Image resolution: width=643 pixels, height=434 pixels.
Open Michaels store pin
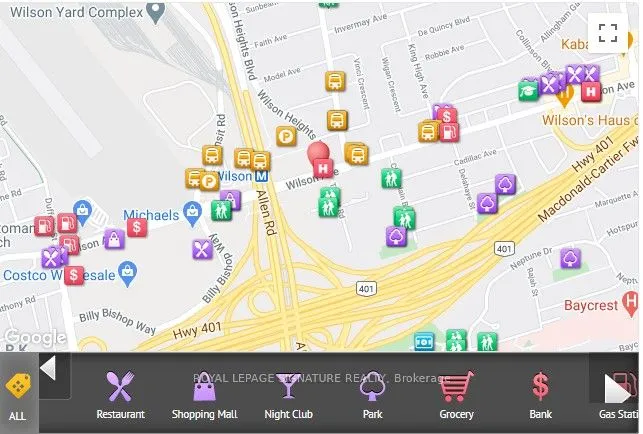(x=192, y=214)
